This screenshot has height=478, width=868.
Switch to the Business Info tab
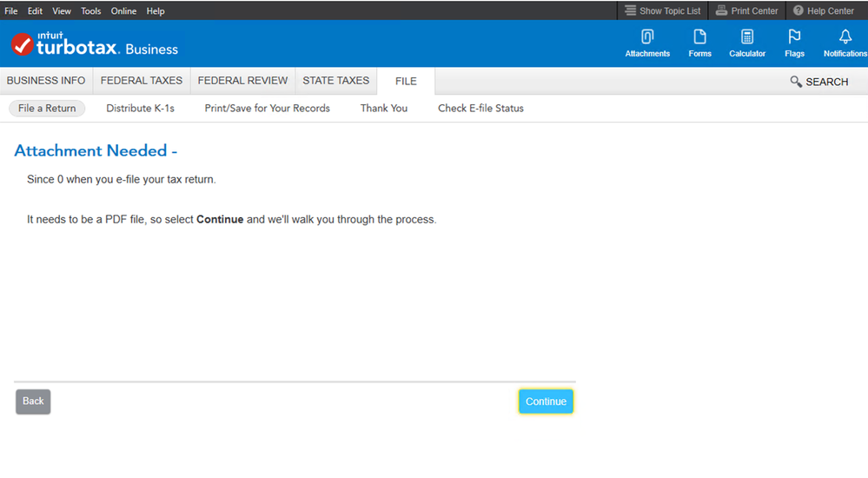pos(46,81)
